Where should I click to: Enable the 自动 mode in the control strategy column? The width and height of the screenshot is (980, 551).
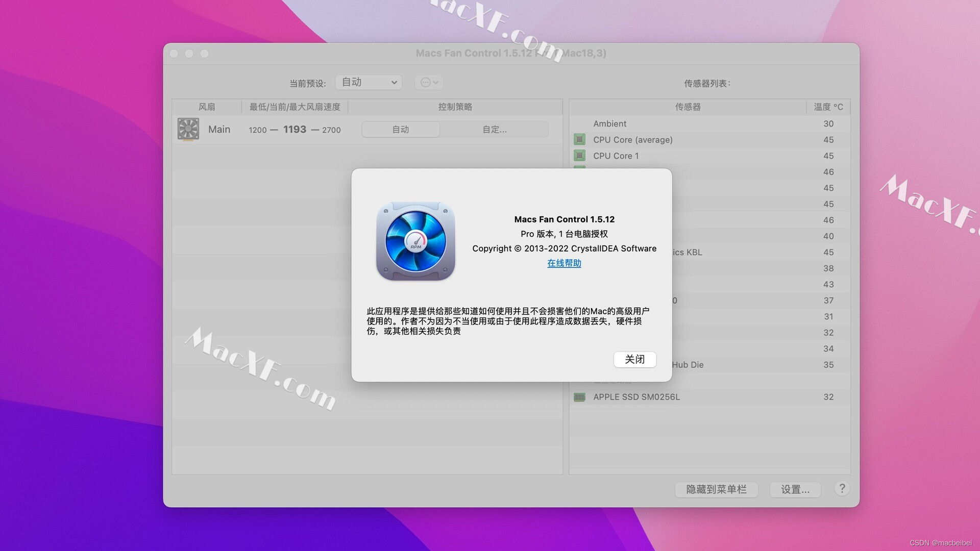pos(400,129)
